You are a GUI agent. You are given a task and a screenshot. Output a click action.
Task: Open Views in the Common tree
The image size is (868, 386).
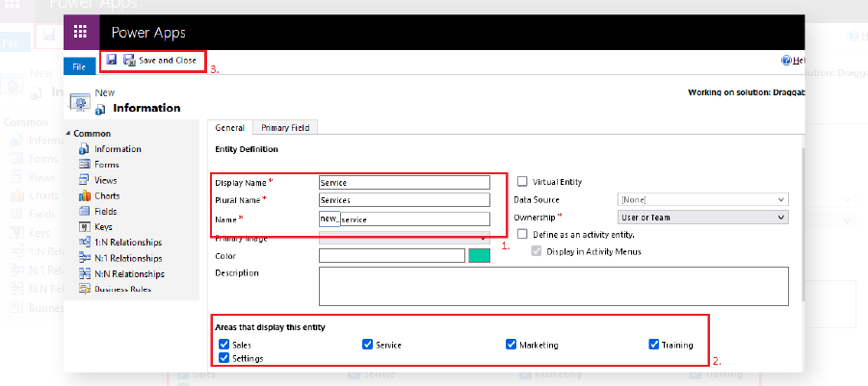pyautogui.click(x=105, y=180)
